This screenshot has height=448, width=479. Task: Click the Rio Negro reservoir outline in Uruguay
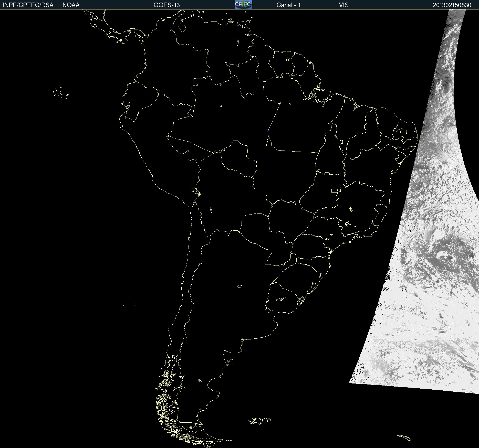[281, 299]
